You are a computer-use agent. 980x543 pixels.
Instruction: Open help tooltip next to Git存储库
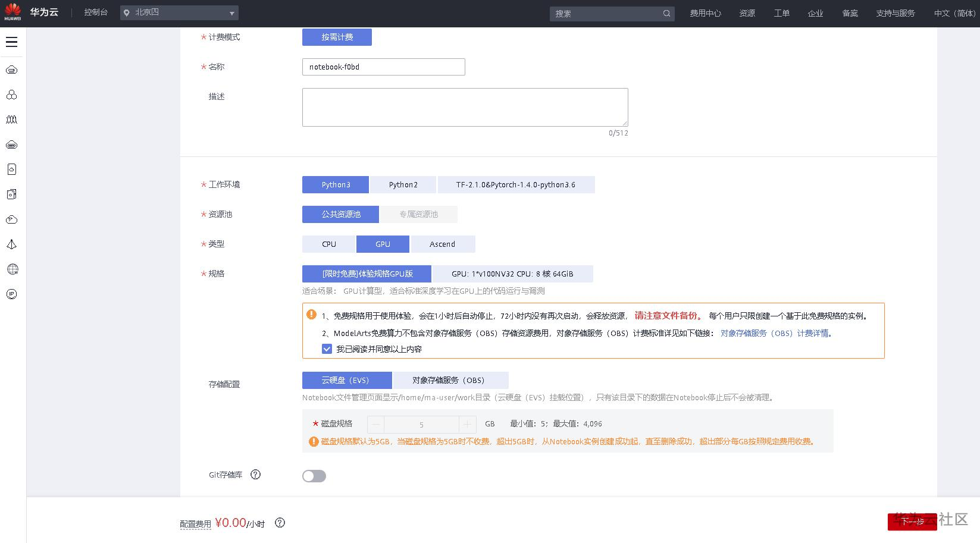pyautogui.click(x=255, y=474)
